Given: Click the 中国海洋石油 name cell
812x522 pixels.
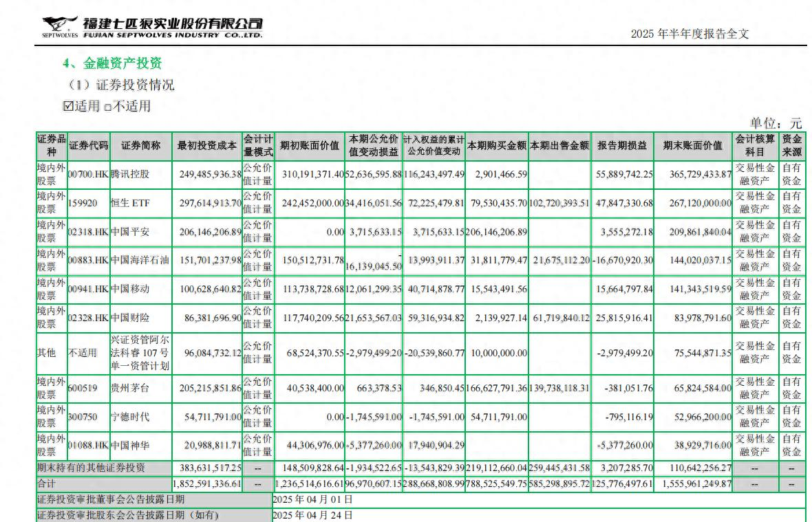Looking at the screenshot, I should [x=140, y=260].
